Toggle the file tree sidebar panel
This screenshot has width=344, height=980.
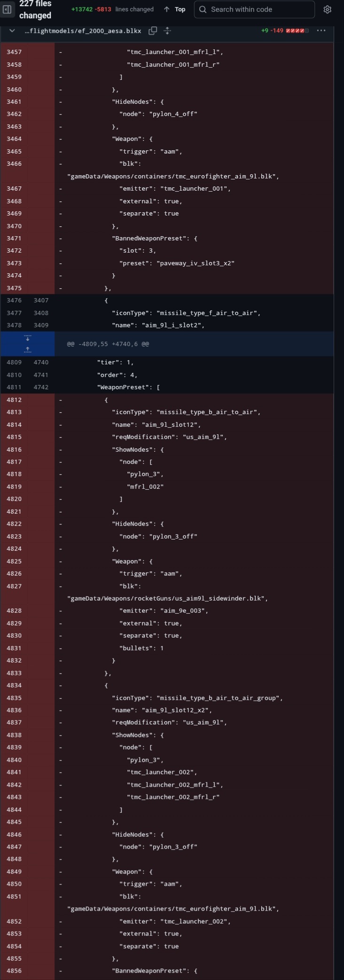click(x=7, y=9)
